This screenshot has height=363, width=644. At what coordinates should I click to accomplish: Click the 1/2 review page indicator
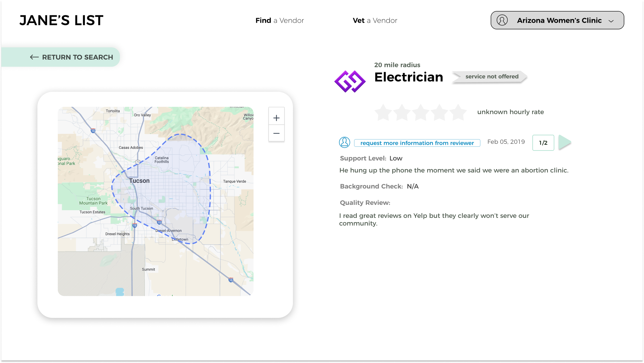(x=543, y=143)
